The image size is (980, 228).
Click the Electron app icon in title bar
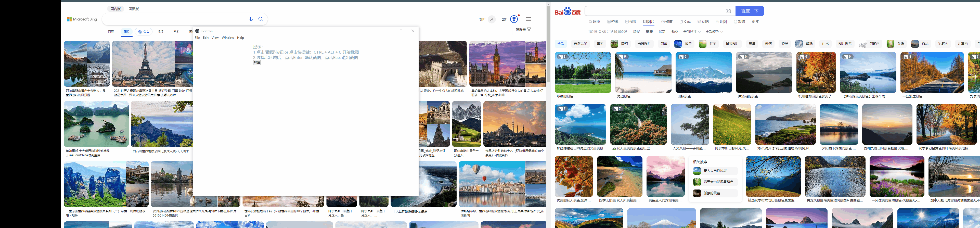pyautogui.click(x=197, y=31)
